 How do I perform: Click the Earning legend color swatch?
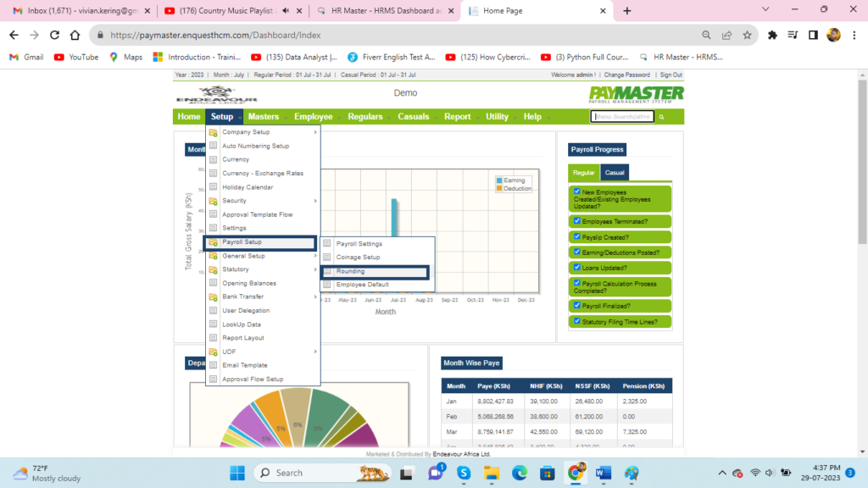499,180
